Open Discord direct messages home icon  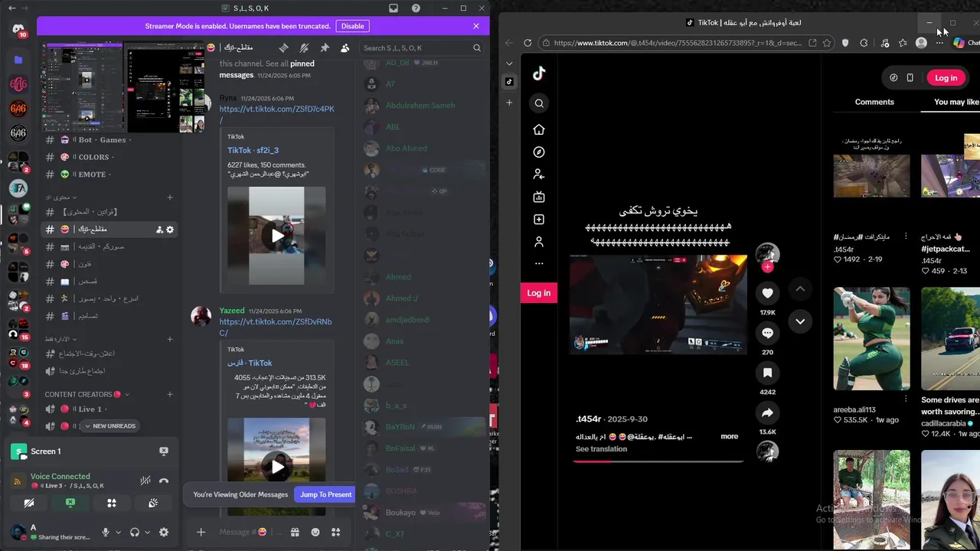click(18, 28)
